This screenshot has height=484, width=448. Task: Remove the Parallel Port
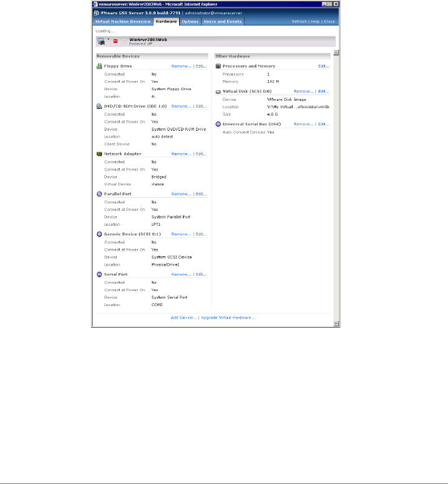point(181,194)
